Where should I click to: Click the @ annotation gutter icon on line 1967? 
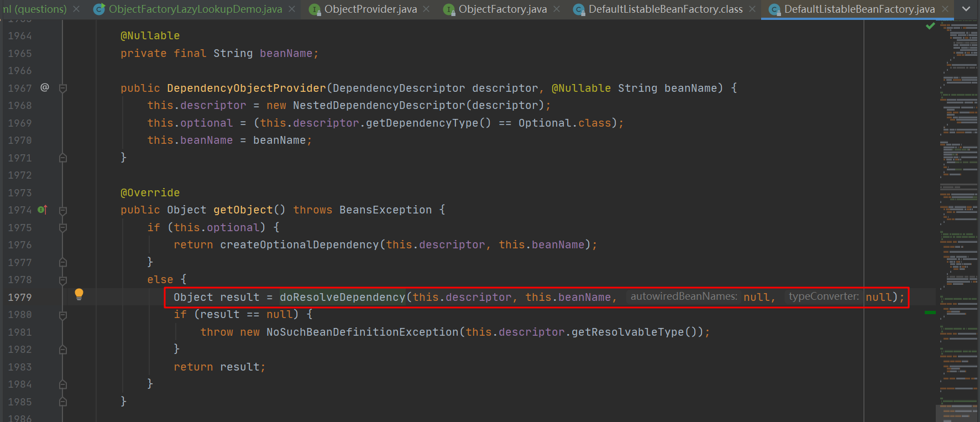pos(45,87)
